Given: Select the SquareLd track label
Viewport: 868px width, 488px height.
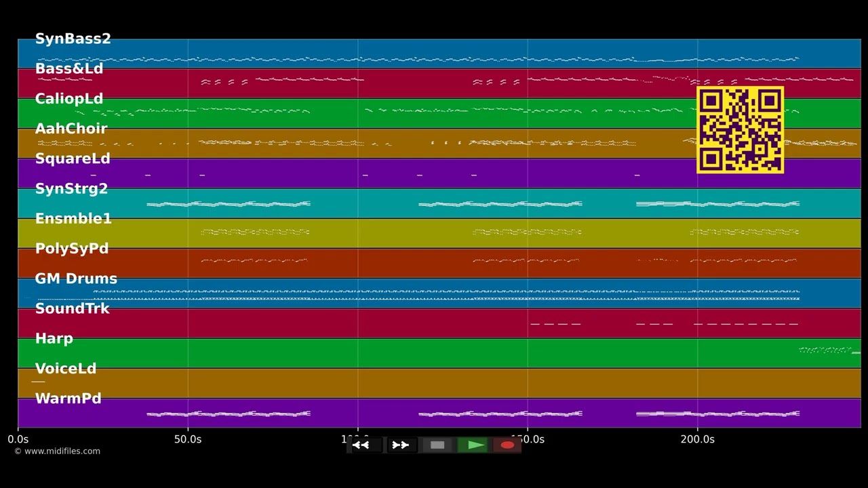Looking at the screenshot, I should pos(73,159).
